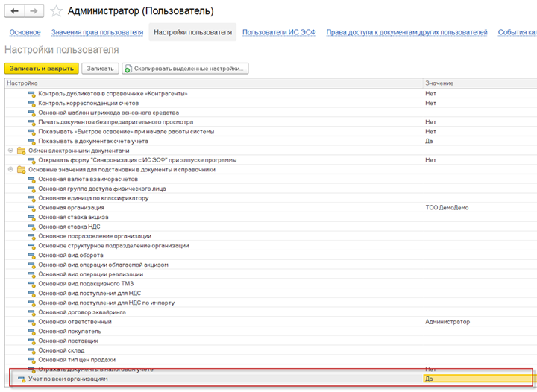Click folder icon of Основные значения для подстановки
This screenshot has height=392, width=537.
[x=21, y=170]
